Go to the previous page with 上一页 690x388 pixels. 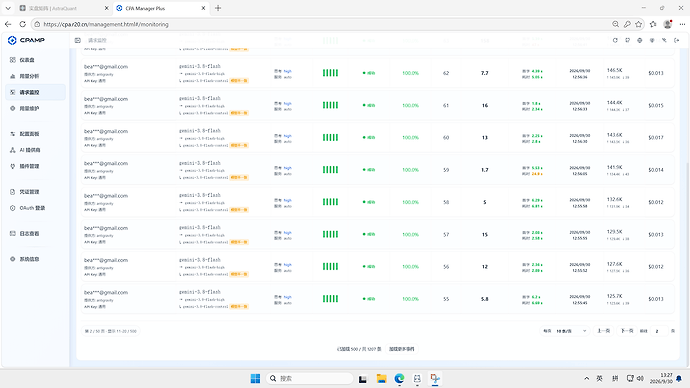tap(603, 331)
